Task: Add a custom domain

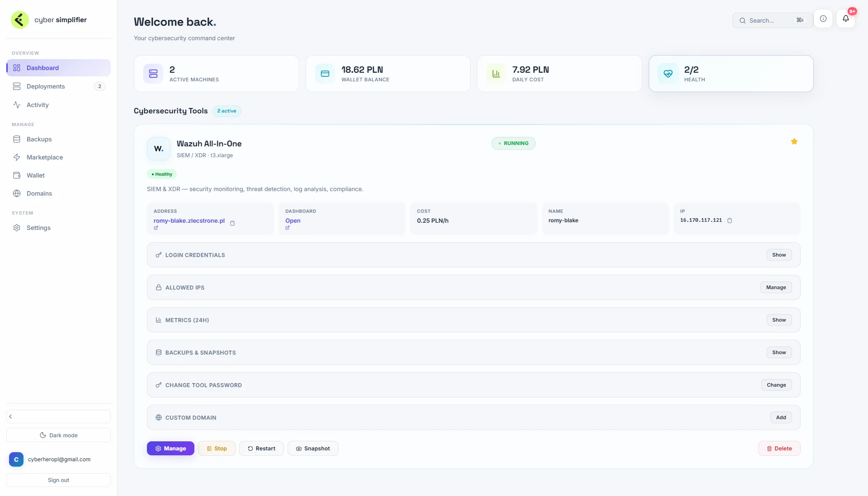Action: point(781,417)
